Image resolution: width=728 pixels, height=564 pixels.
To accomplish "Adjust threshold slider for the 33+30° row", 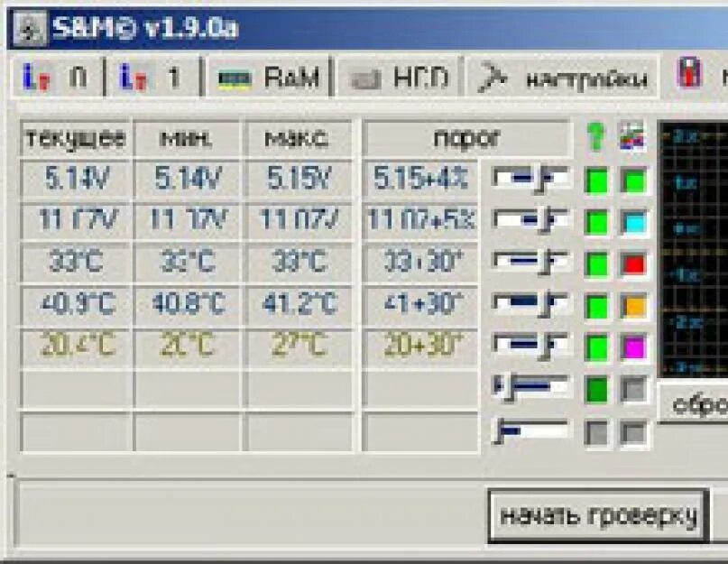I will tap(531, 262).
